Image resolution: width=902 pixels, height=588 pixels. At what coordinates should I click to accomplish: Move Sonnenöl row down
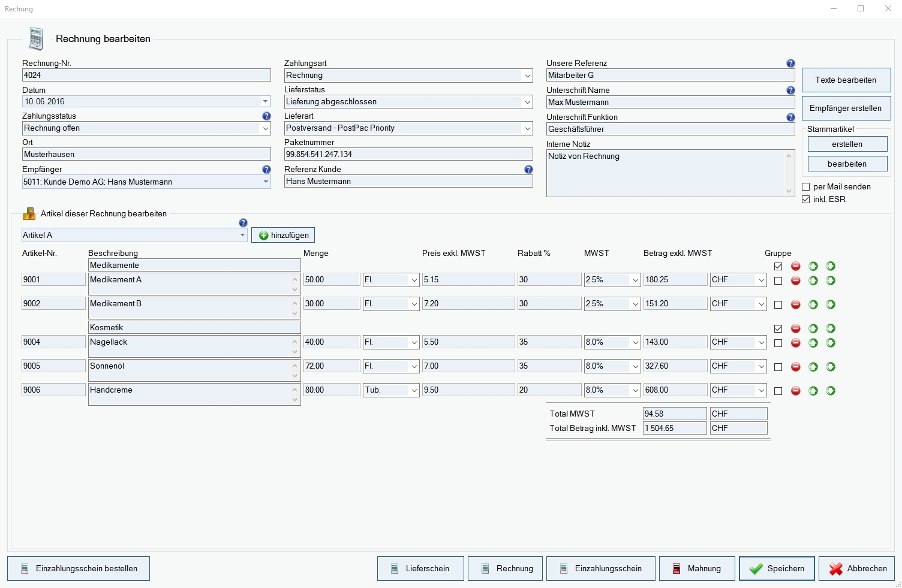tap(831, 367)
